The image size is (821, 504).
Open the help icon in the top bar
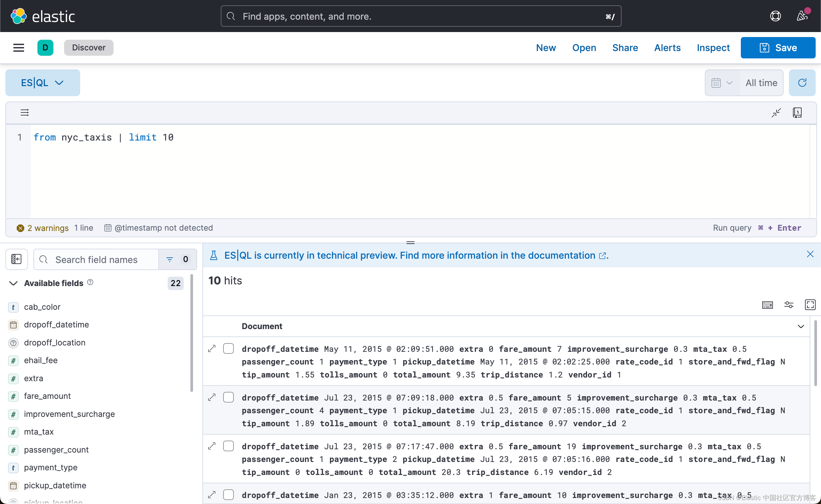coord(776,16)
